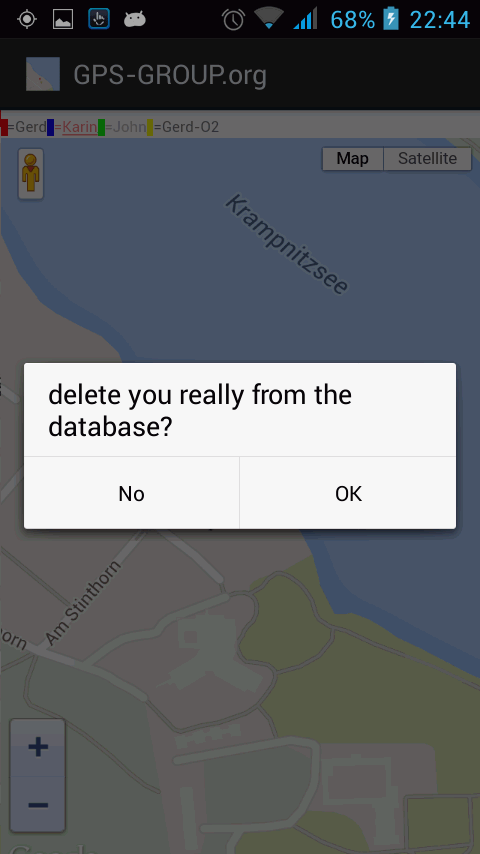The width and height of the screenshot is (480, 854).
Task: Tap the Android debug notification icon
Action: [135, 20]
